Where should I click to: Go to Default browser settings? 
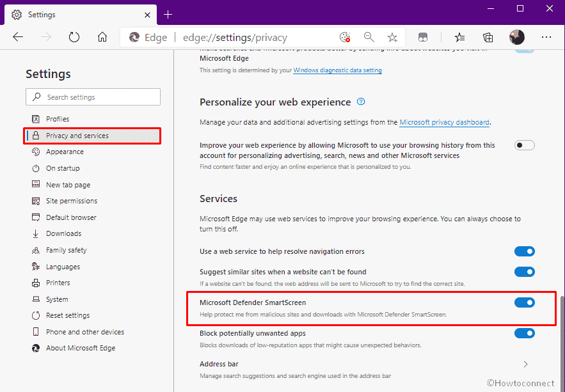click(x=72, y=217)
